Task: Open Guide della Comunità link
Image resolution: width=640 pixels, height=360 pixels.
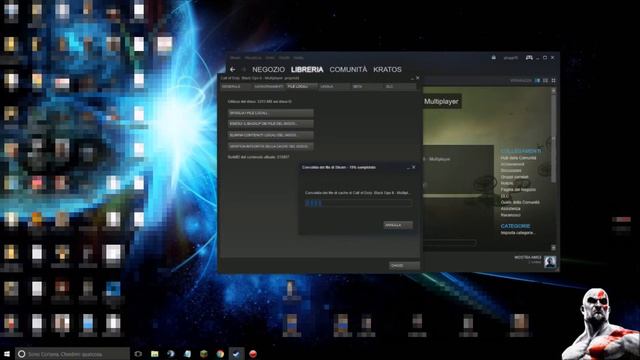Action: pyautogui.click(x=520, y=202)
